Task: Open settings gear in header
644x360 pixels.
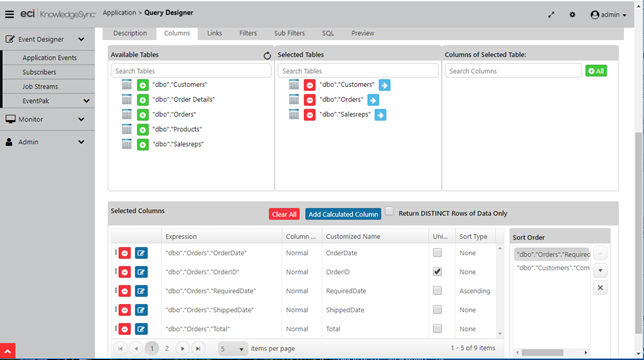Action: [572, 15]
